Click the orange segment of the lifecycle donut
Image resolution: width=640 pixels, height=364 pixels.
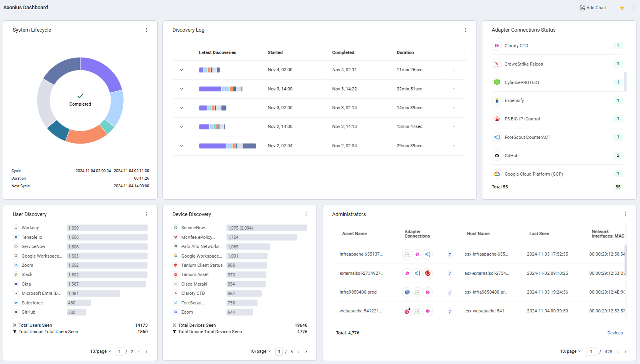click(86, 136)
